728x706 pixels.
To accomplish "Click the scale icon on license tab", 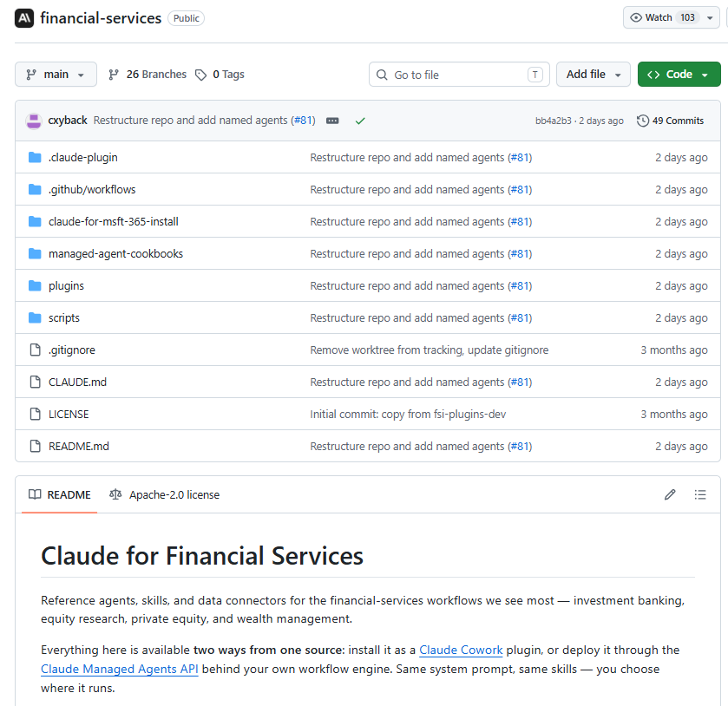I will pyautogui.click(x=115, y=494).
